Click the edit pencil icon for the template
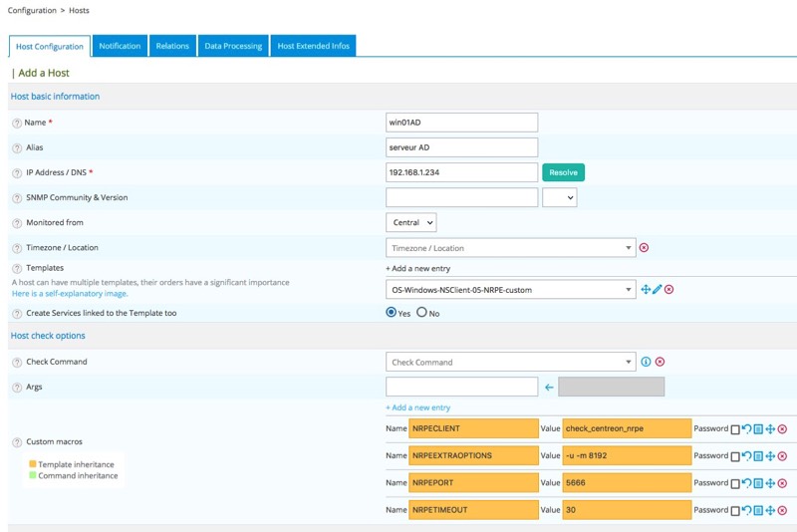This screenshot has width=797, height=532. (658, 289)
